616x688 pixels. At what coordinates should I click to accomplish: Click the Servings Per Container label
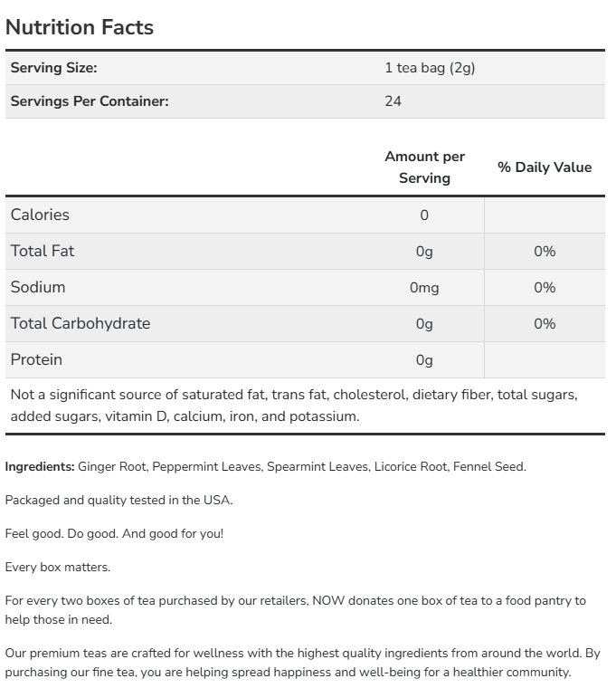click(x=90, y=101)
